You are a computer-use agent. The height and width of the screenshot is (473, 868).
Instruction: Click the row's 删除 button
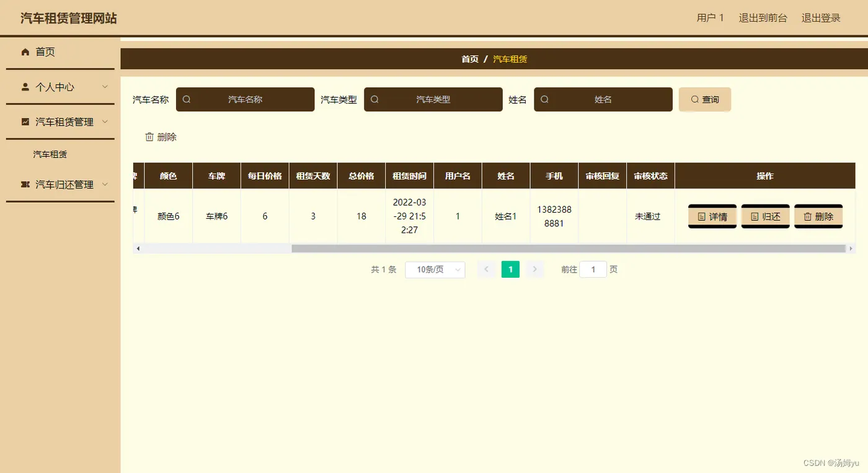click(818, 217)
